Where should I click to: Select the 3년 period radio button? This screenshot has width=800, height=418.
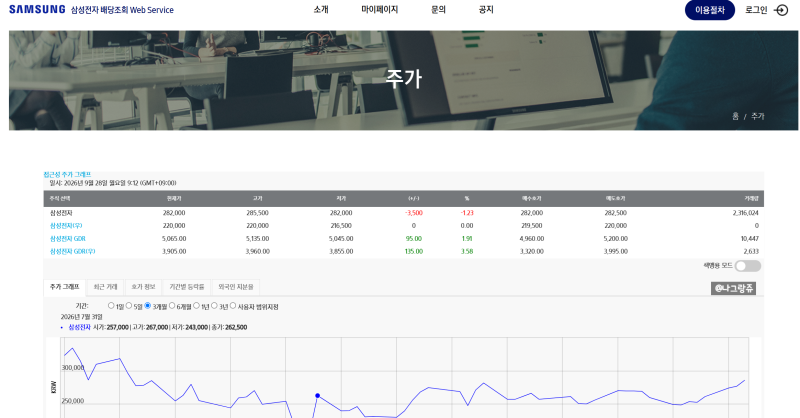coord(214,306)
